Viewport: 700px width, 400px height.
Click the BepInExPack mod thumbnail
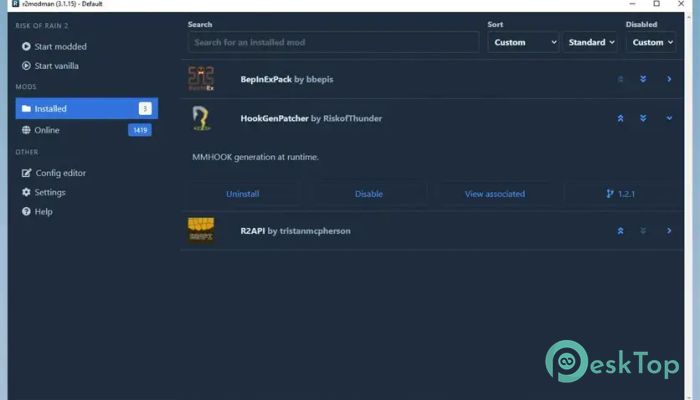pos(201,79)
